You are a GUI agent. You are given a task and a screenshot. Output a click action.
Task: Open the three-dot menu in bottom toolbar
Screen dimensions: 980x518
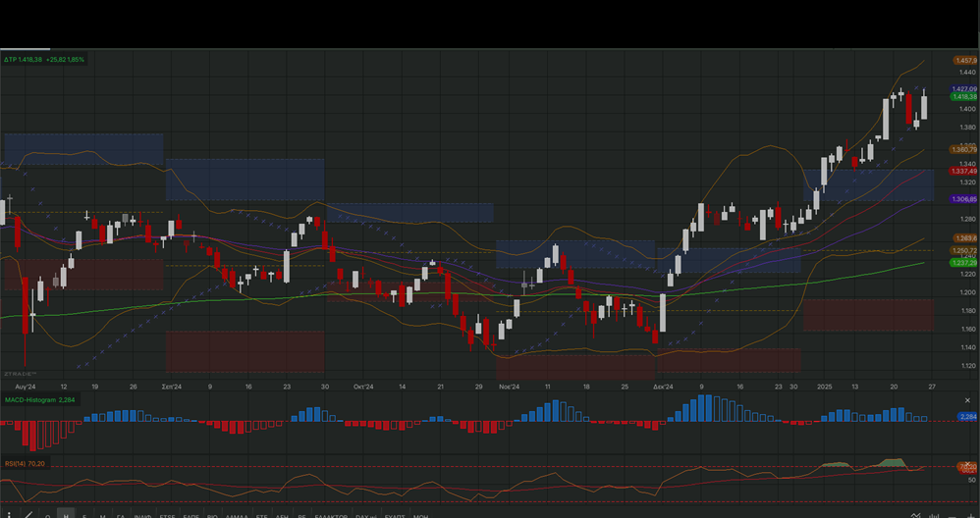[x=9, y=515]
